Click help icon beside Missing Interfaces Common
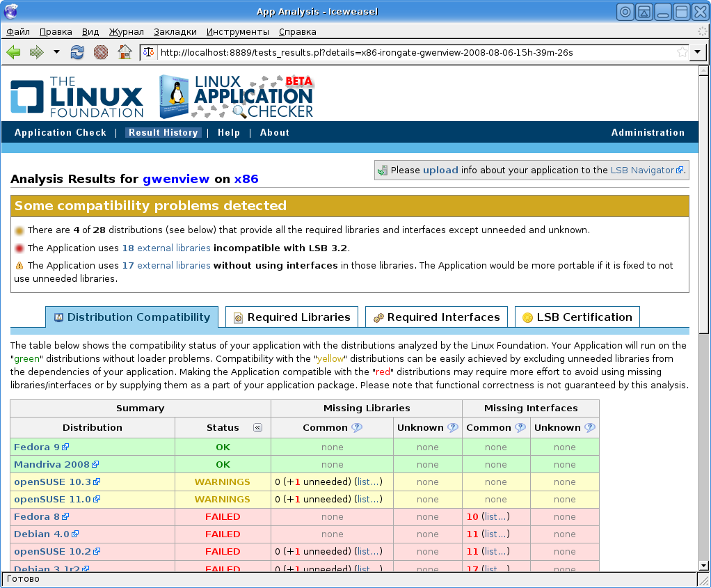This screenshot has width=711, height=588. [520, 427]
